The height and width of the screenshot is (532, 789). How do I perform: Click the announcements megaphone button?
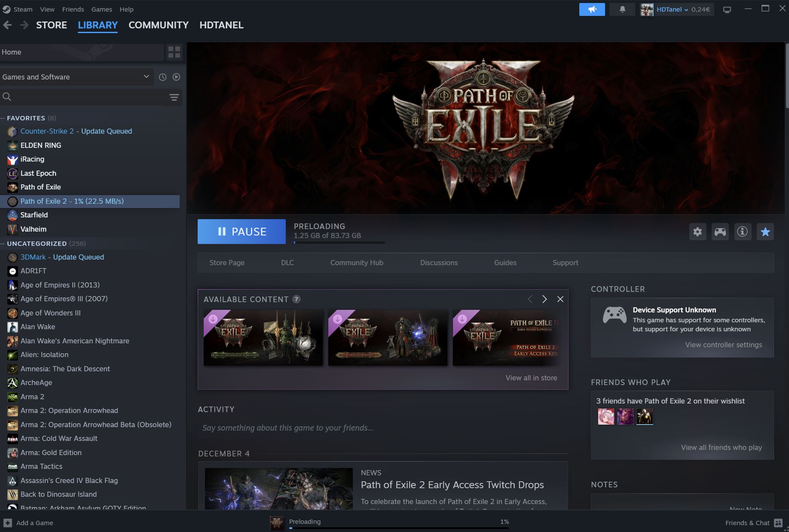592,9
